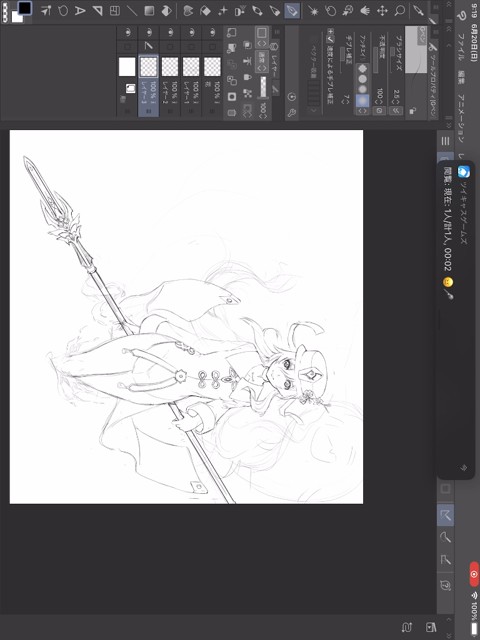The image size is (480, 640).
Task: Select the diamond no anti-aliasing option
Action: [x=362, y=69]
